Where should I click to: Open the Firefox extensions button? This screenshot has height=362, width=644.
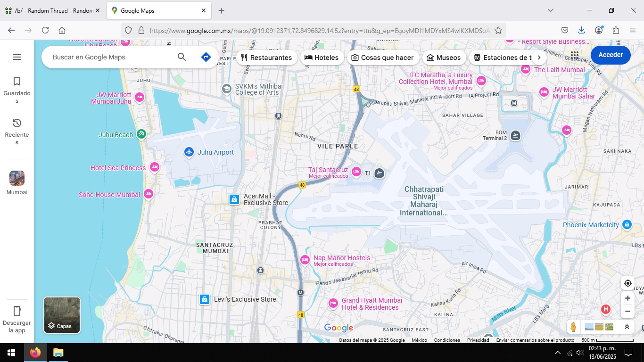[x=616, y=30]
